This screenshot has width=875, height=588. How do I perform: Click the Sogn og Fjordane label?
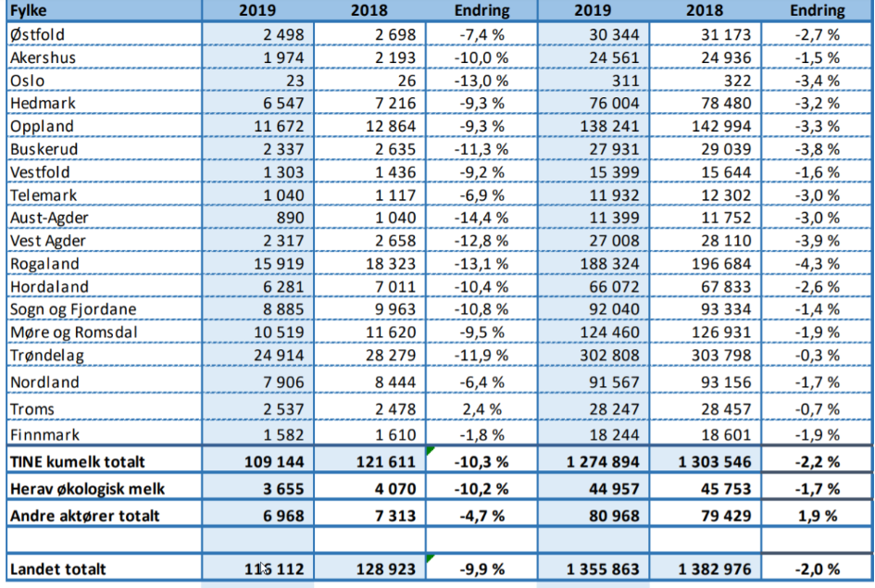tap(64, 309)
